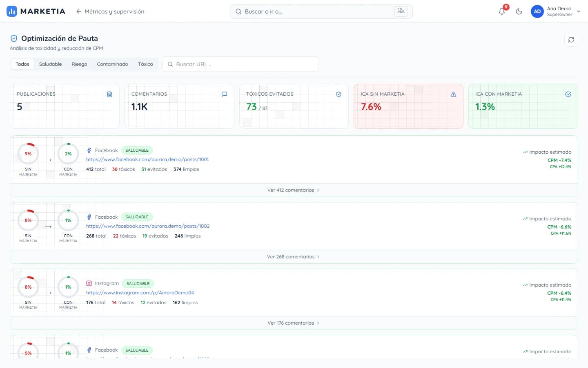Click the Facebook icon of post 1002
This screenshot has width=588, height=368.
point(89,217)
